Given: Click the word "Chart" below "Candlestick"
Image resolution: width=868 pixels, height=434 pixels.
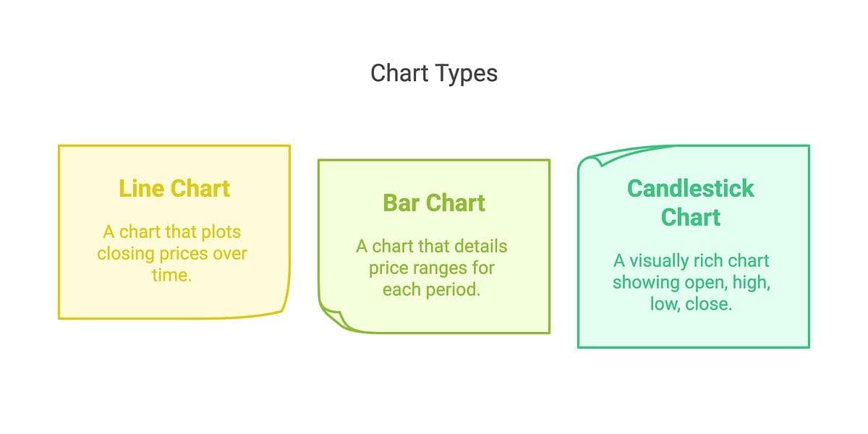Looking at the screenshot, I should point(690,217).
